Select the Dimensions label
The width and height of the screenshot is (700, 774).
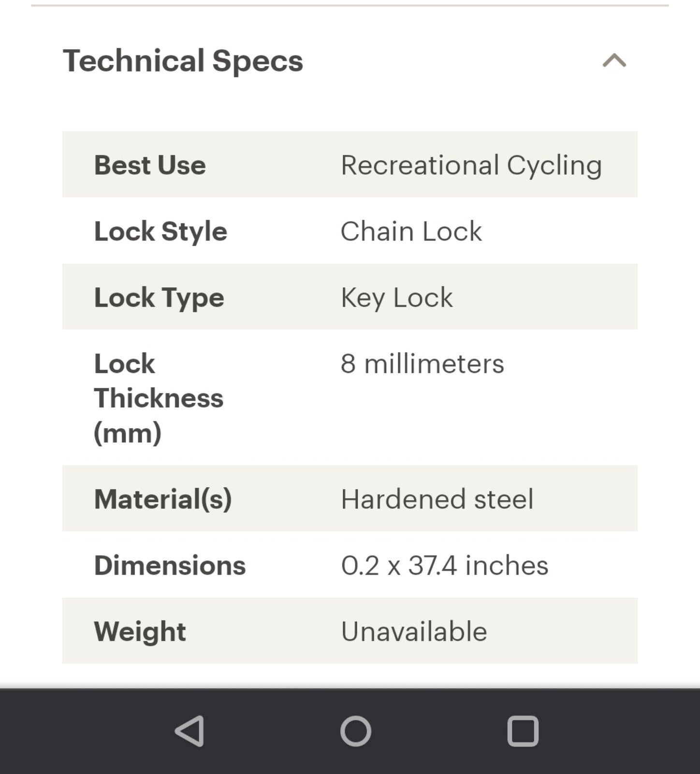coord(170,565)
